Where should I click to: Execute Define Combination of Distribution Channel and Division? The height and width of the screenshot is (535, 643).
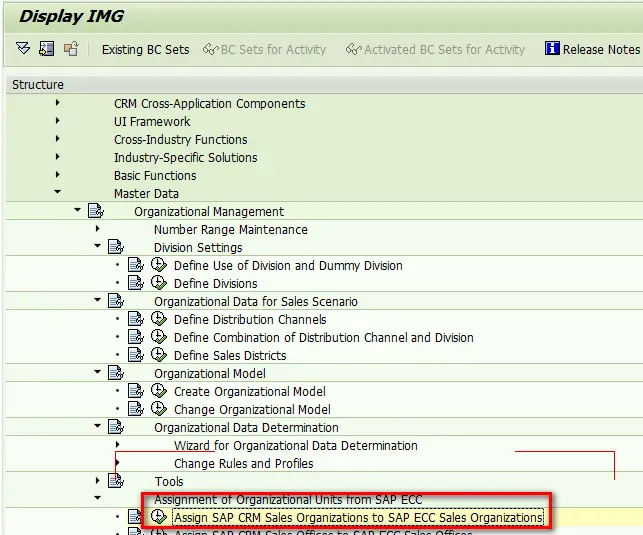tap(159, 337)
